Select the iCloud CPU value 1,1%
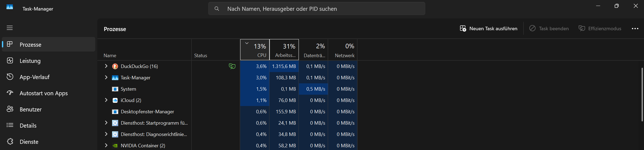Viewport: 644px width, 150px height. point(255,100)
